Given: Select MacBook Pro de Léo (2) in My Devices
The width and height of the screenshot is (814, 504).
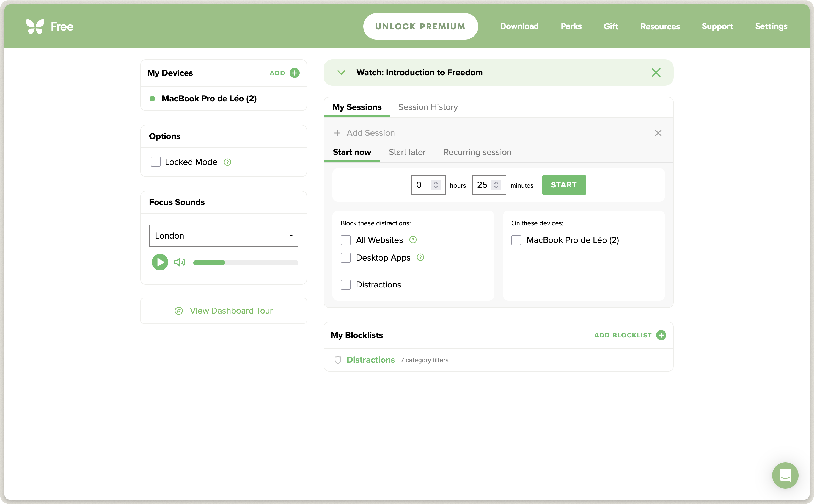Looking at the screenshot, I should 209,99.
